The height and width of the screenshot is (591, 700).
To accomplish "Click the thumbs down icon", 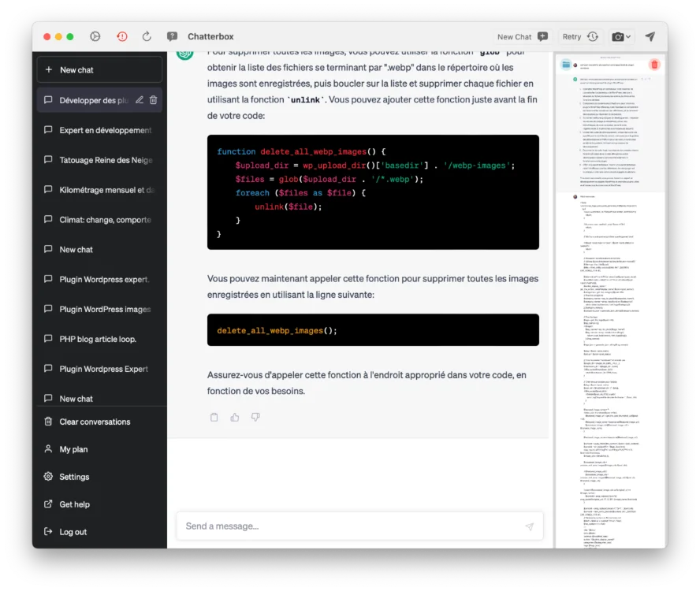I will pos(255,417).
